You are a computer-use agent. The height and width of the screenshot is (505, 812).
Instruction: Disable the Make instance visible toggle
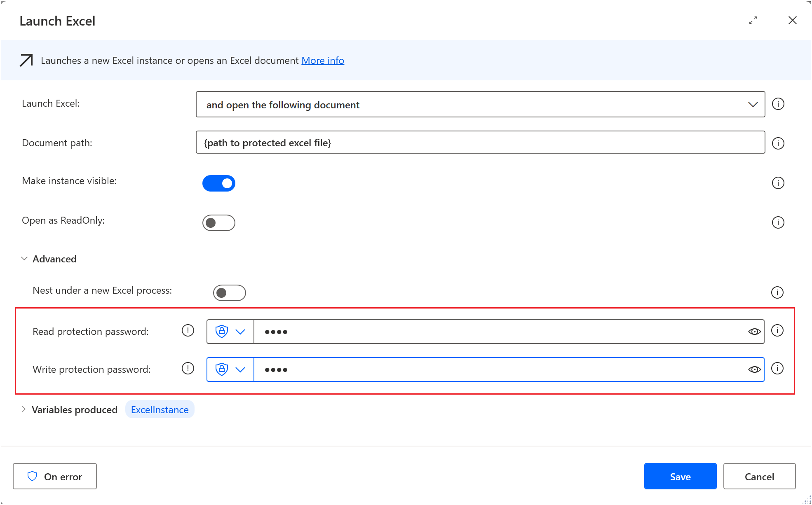[219, 183]
